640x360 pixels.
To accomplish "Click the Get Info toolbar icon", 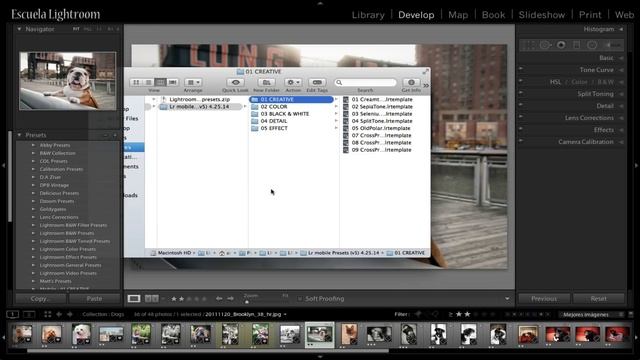I will point(411,82).
